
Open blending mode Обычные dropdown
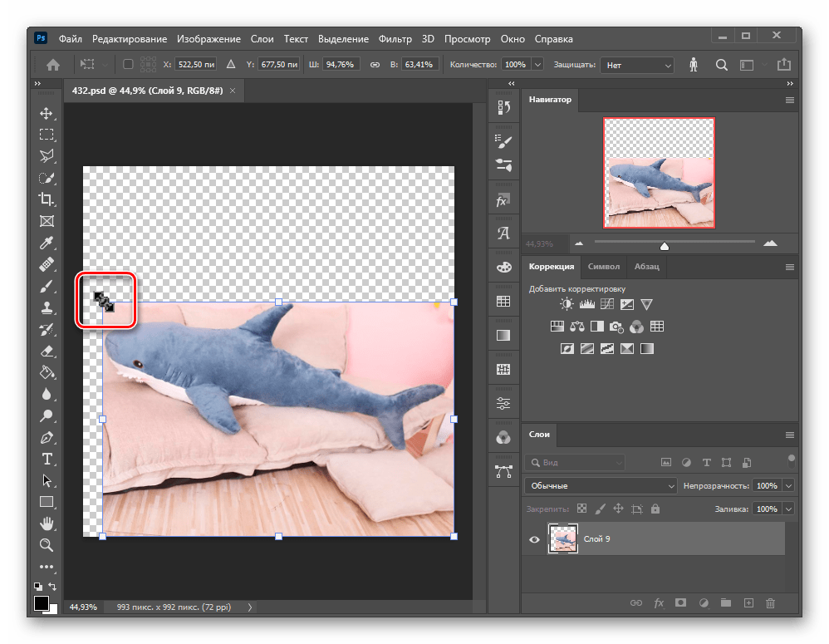tap(601, 485)
